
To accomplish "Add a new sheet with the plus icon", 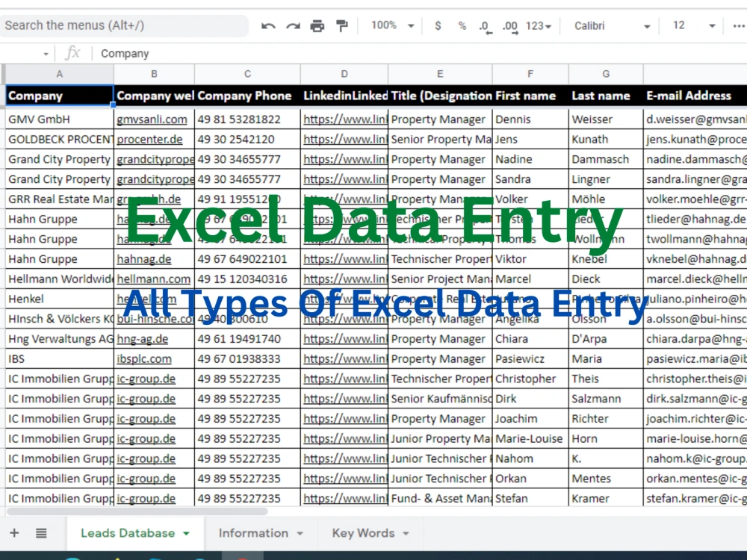I will click(14, 533).
